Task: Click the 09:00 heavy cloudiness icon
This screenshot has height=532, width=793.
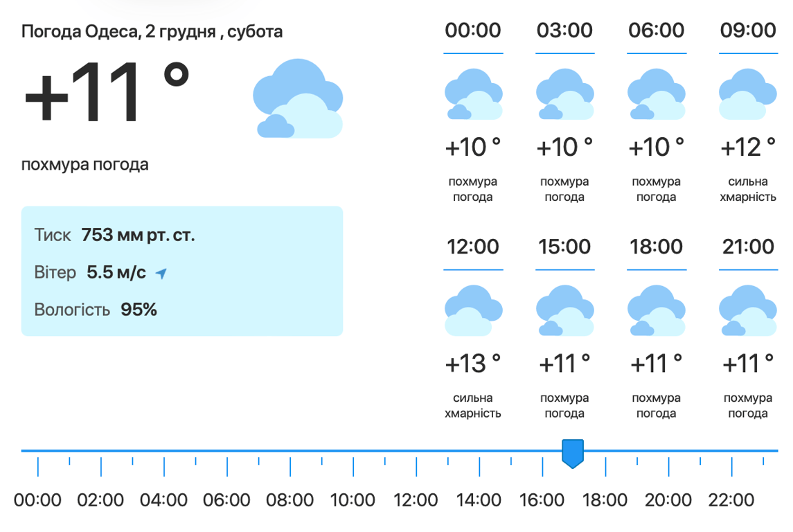Action: coord(747,95)
